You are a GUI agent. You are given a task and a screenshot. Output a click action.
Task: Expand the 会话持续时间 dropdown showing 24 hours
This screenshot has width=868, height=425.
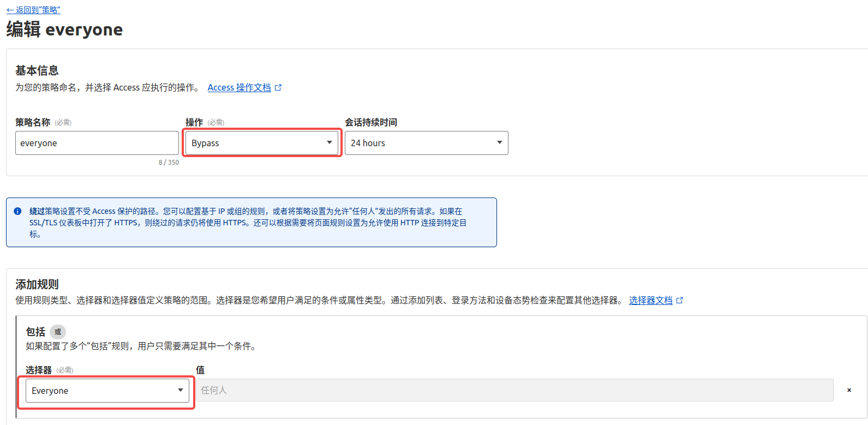[426, 143]
